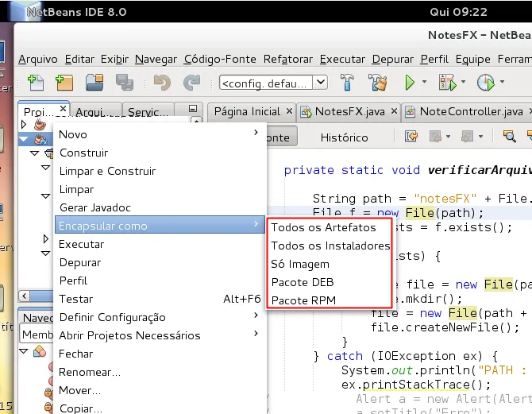Click the Debug Project toolbar icon
Viewport: 532px width, 414px height.
point(448,83)
